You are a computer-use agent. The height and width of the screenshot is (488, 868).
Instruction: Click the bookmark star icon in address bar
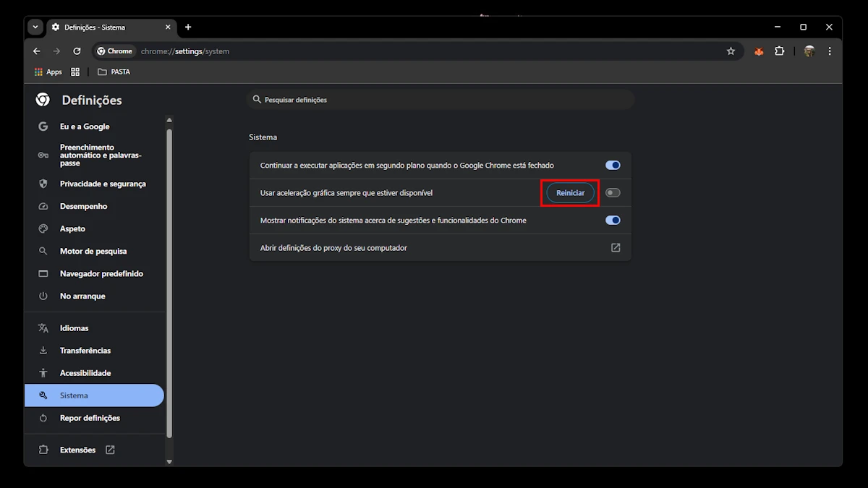pyautogui.click(x=731, y=51)
